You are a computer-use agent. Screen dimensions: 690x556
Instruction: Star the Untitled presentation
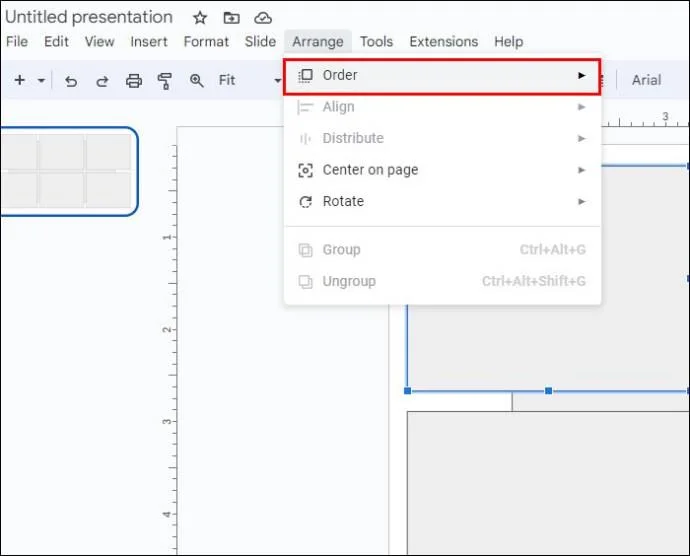[x=200, y=18]
